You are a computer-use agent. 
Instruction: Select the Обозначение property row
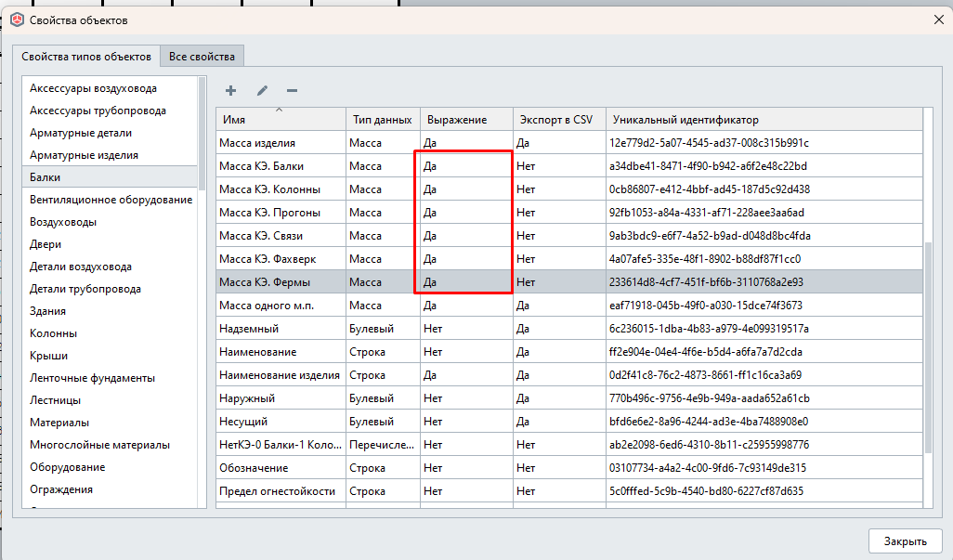coord(568,468)
